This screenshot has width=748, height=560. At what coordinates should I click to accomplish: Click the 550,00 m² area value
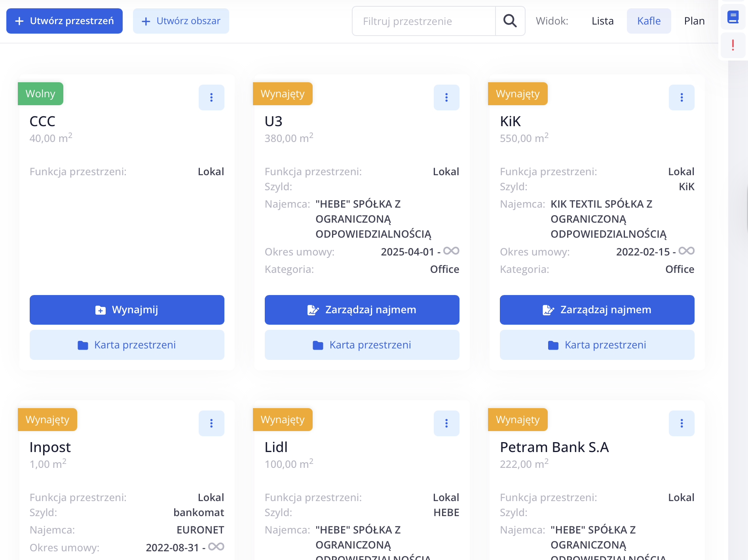pos(524,138)
